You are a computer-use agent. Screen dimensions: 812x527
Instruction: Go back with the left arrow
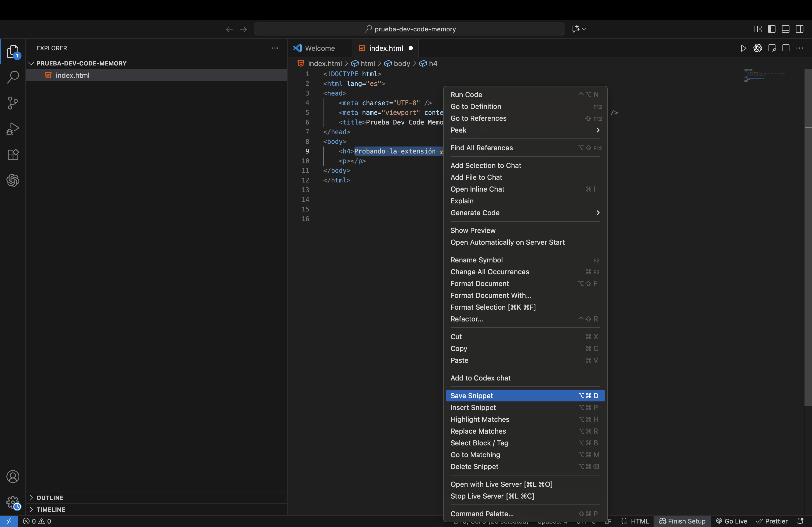coord(229,29)
